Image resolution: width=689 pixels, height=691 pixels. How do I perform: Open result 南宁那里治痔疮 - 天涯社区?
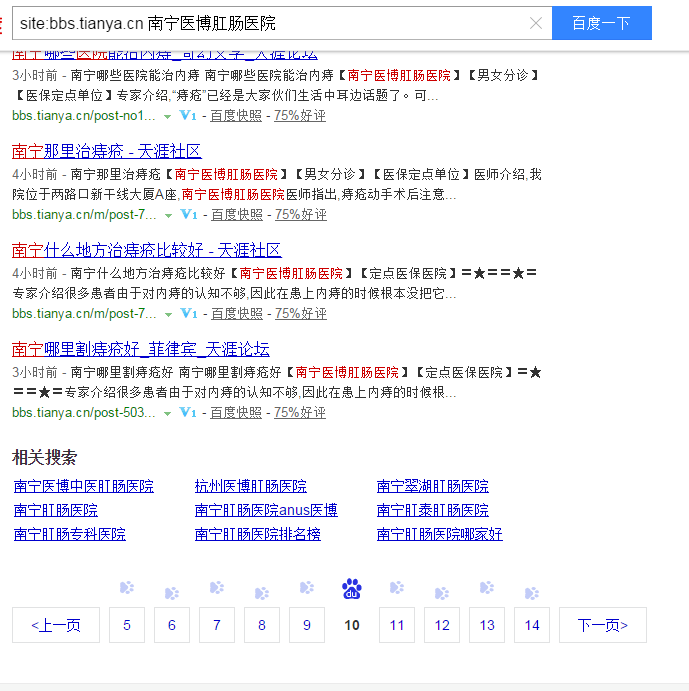point(107,151)
